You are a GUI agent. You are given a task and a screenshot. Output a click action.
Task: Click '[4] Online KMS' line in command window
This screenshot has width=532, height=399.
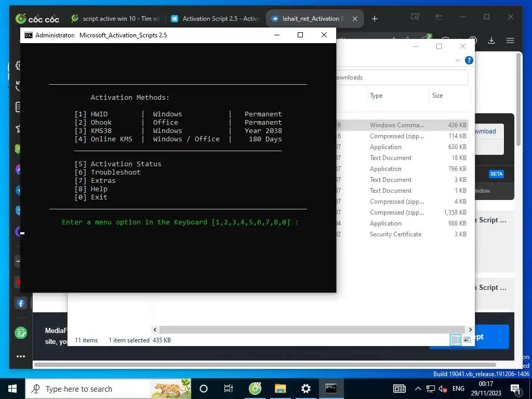[178, 139]
